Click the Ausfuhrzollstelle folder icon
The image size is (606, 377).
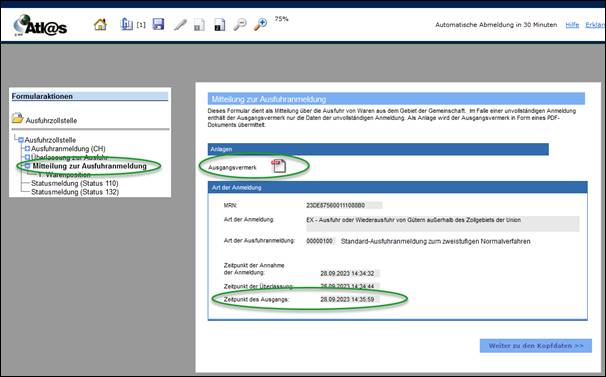[x=17, y=118]
